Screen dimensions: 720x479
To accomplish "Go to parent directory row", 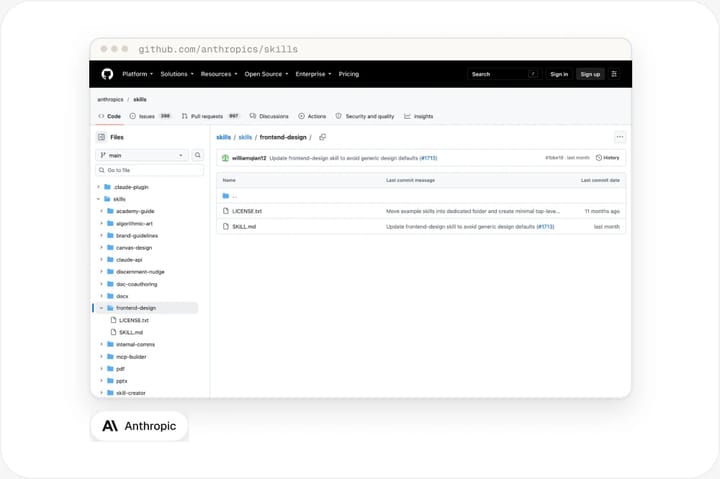I will (x=421, y=196).
